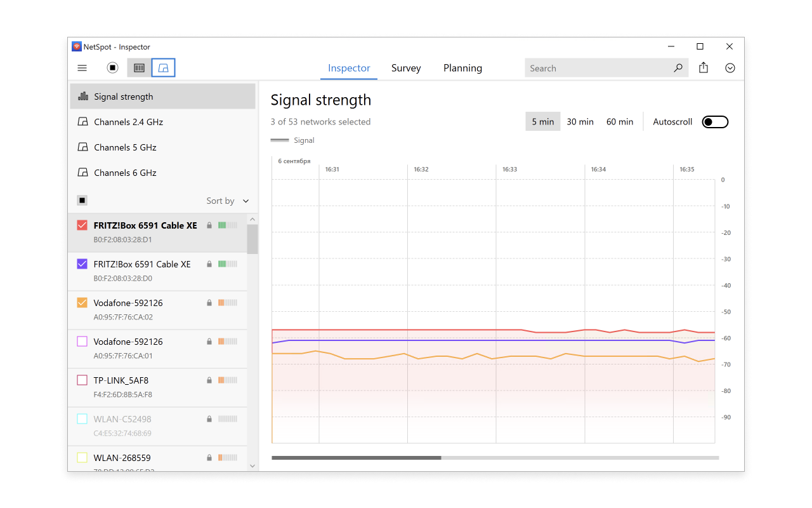Image resolution: width=812 pixels, height=508 pixels.
Task: Select Channels 2.4 GHz view
Action: 162,122
